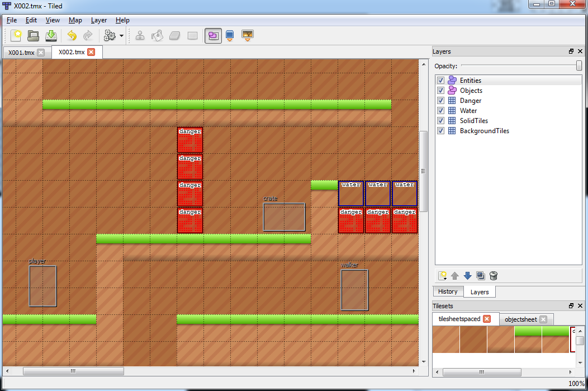Select the SolidTiles layer name
This screenshot has width=588, height=391.
point(474,121)
